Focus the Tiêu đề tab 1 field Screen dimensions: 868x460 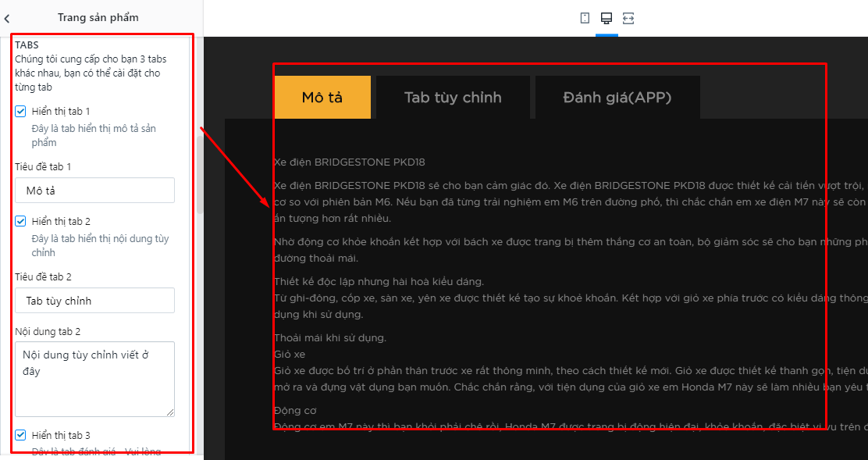pos(94,191)
